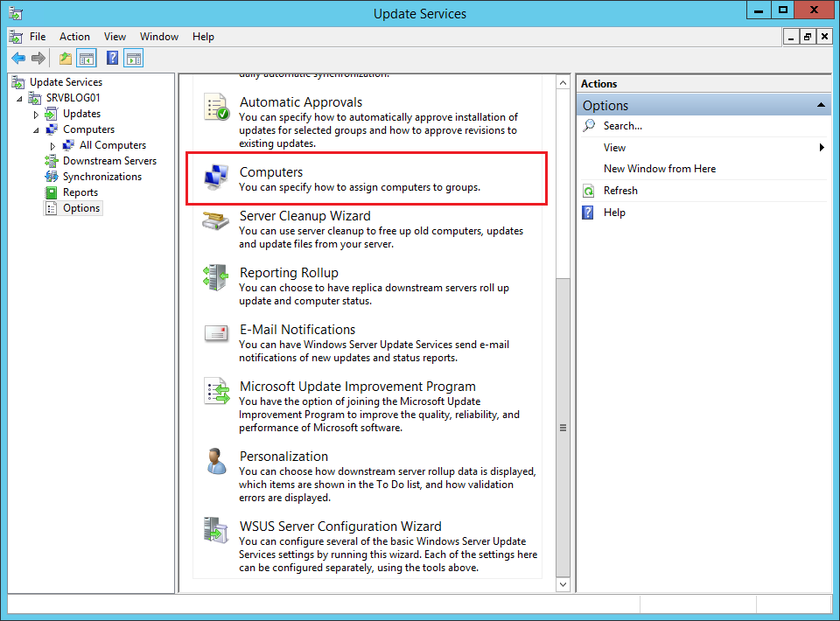Open the Personalization heading

coord(283,456)
